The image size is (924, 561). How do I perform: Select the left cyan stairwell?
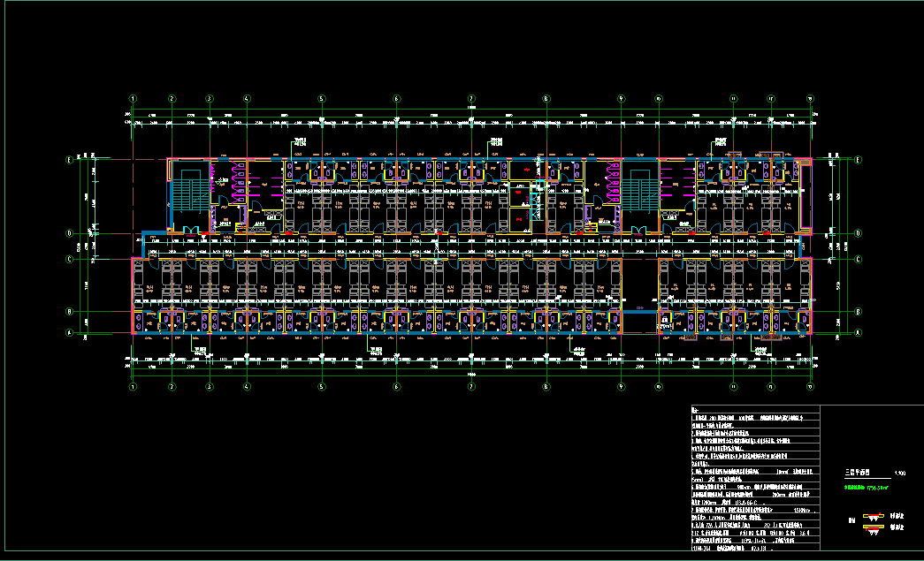pyautogui.click(x=189, y=190)
